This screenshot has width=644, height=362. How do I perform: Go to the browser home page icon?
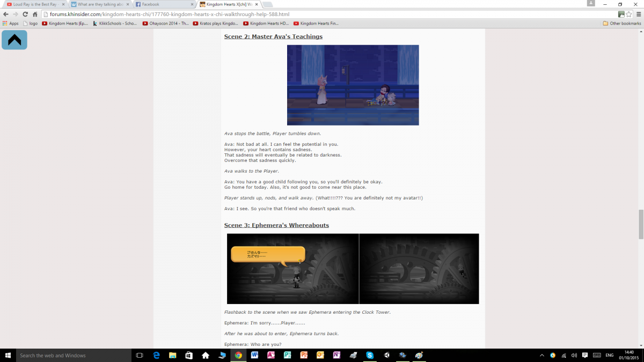click(x=35, y=14)
